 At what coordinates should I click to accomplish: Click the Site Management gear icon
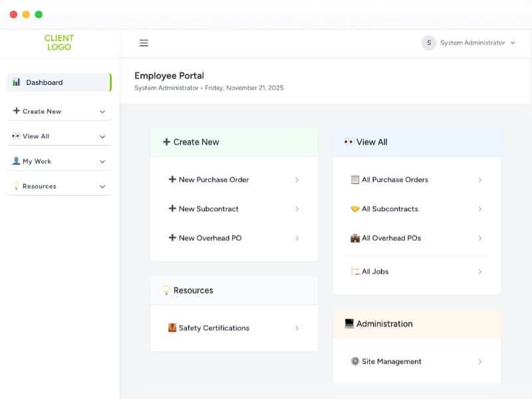click(354, 361)
